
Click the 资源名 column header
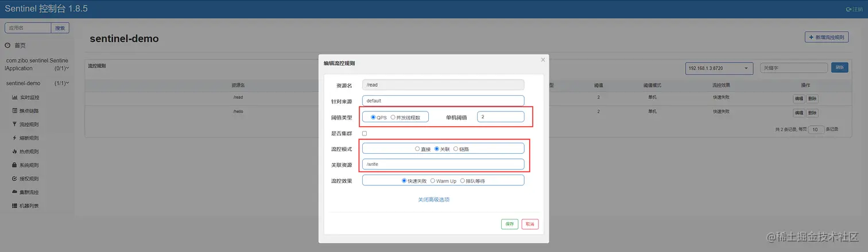click(x=238, y=85)
